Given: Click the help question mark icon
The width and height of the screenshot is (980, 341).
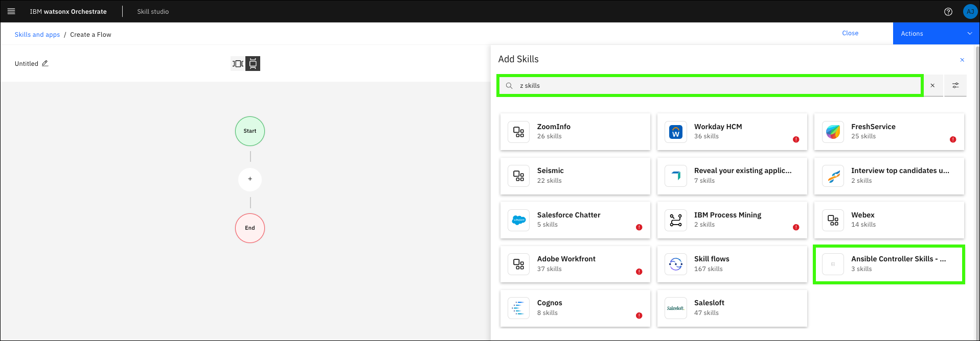Looking at the screenshot, I should pyautogui.click(x=948, y=12).
